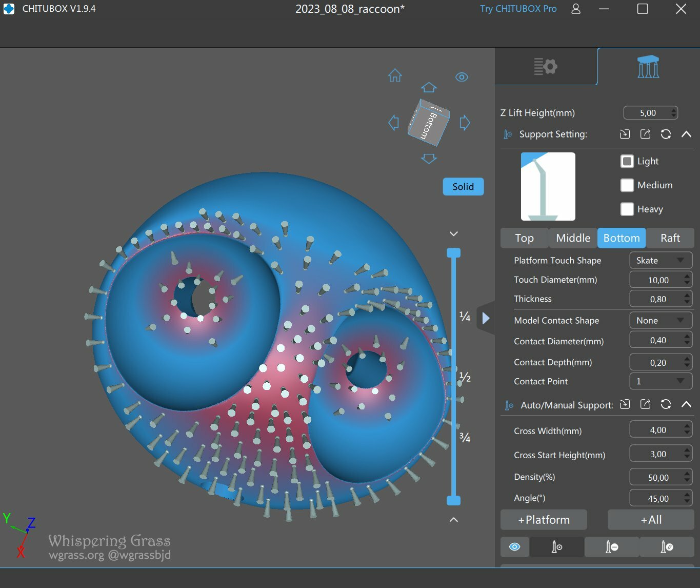The height and width of the screenshot is (588, 700).
Task: Click chevron below the layer slider
Action: point(453,520)
